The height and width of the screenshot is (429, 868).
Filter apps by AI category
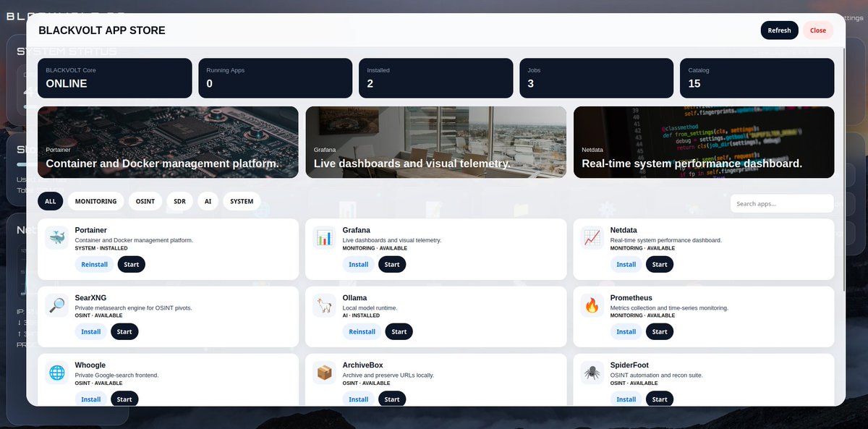[x=208, y=201]
